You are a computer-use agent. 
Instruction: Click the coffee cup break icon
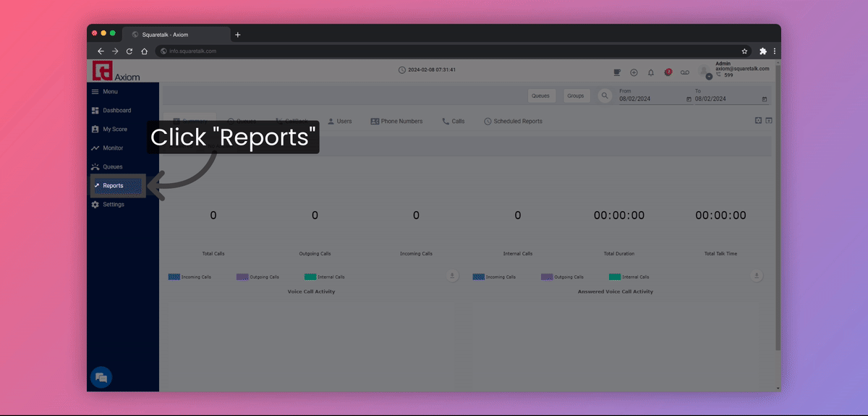(617, 72)
